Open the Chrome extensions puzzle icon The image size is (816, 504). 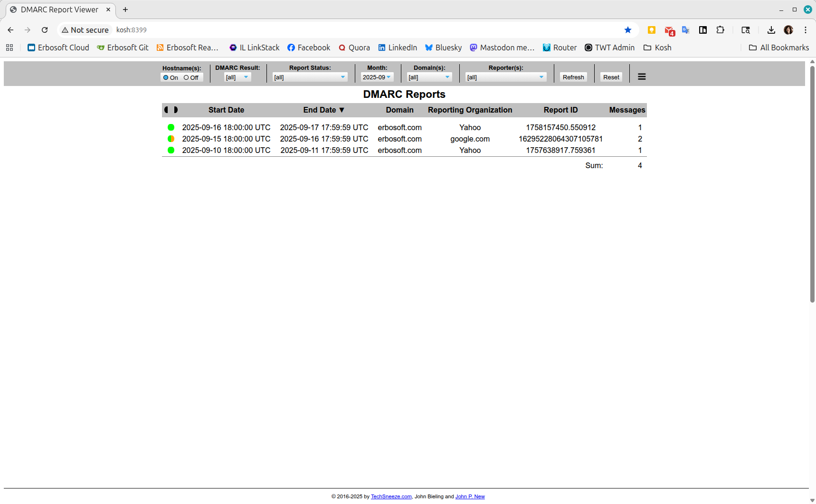point(721,30)
